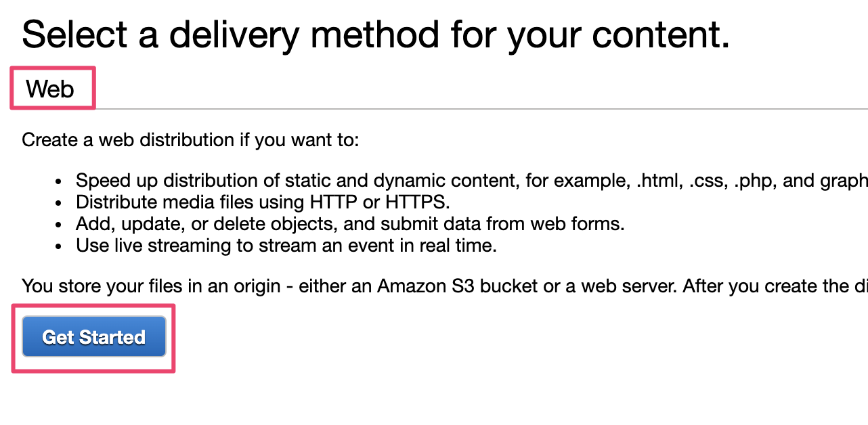Click the text "HTTP or HTTPS"

pos(380,202)
